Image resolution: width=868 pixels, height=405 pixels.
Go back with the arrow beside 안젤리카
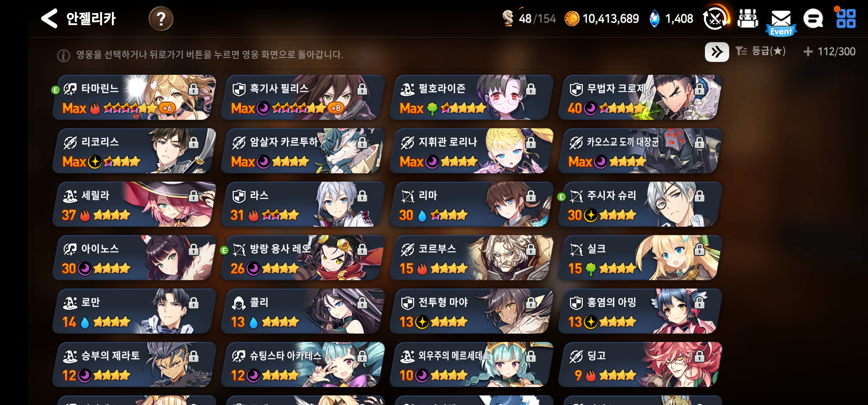click(49, 18)
